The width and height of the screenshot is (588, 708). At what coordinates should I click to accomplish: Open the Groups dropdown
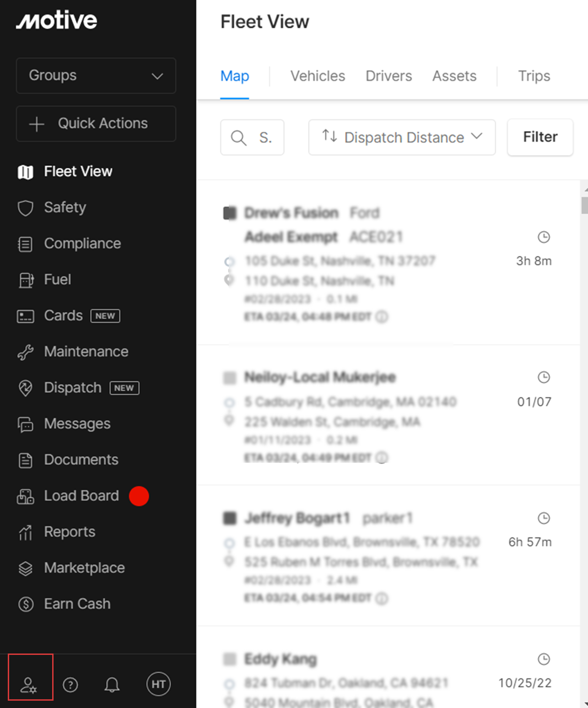click(x=96, y=76)
